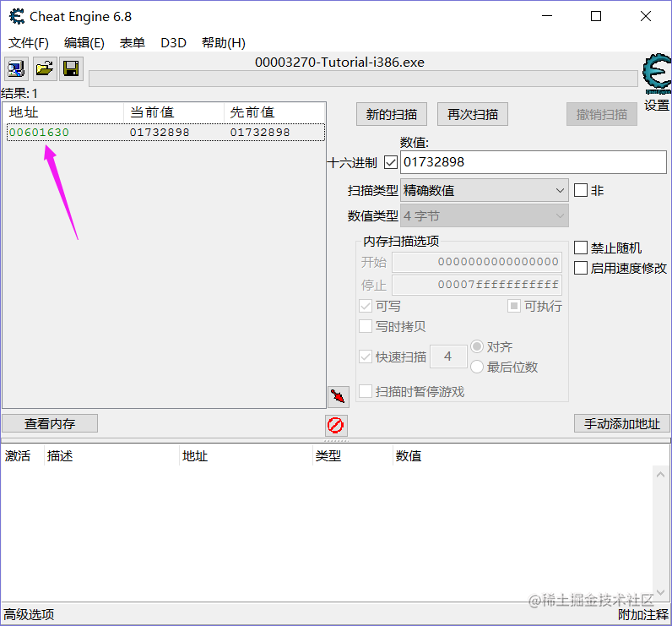The image size is (672, 626).
Task: Click the save floppy disk icon
Action: coord(71,68)
